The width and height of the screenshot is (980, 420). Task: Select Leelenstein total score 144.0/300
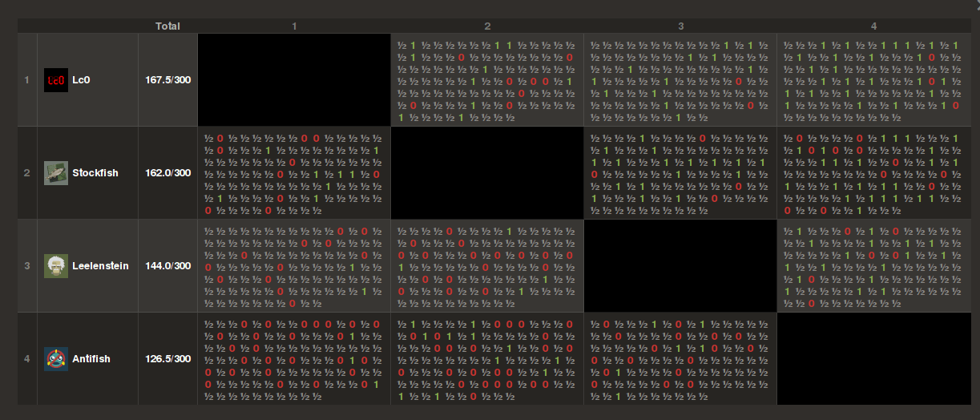(x=168, y=266)
